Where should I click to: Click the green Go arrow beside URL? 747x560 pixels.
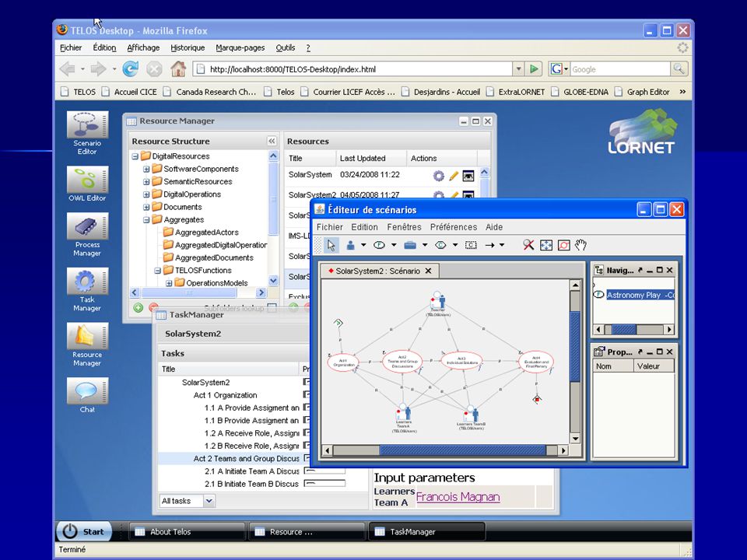point(534,69)
